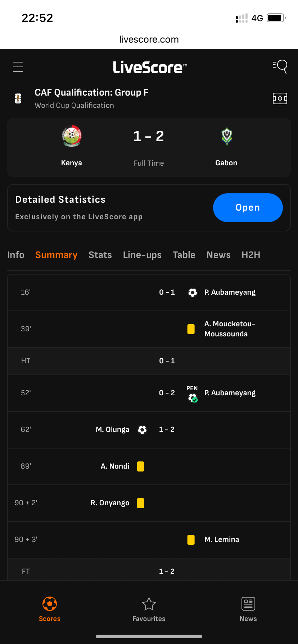This screenshot has height=644, width=298.
Task: Select M. Olunga goal event at 62'
Action: [149, 430]
